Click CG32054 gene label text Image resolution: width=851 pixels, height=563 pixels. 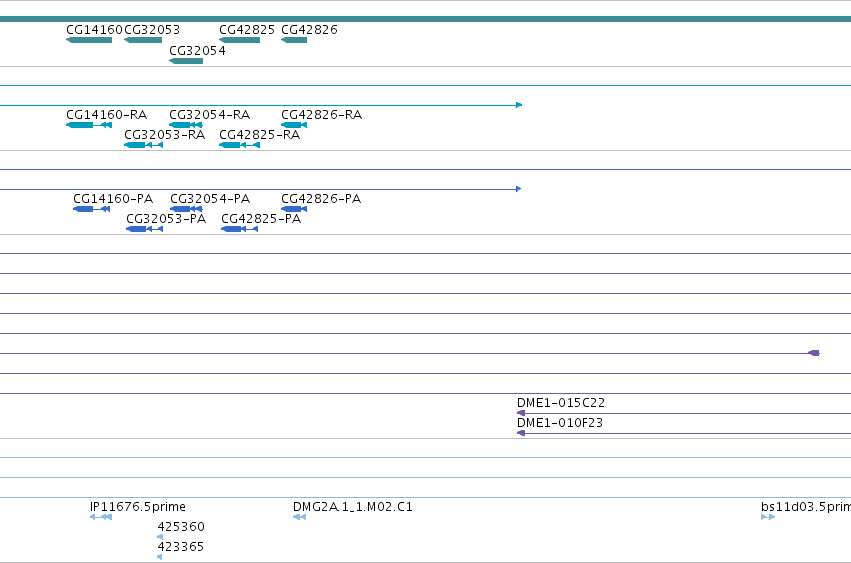pyautogui.click(x=197, y=51)
